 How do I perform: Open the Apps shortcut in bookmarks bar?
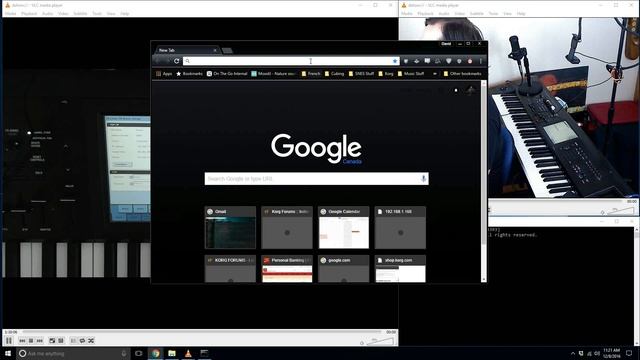pos(164,73)
